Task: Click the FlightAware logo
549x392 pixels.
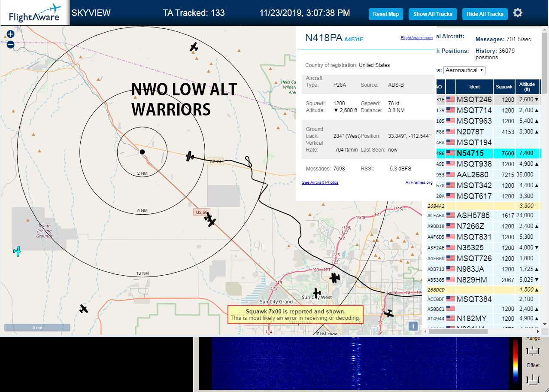Action: (x=35, y=13)
